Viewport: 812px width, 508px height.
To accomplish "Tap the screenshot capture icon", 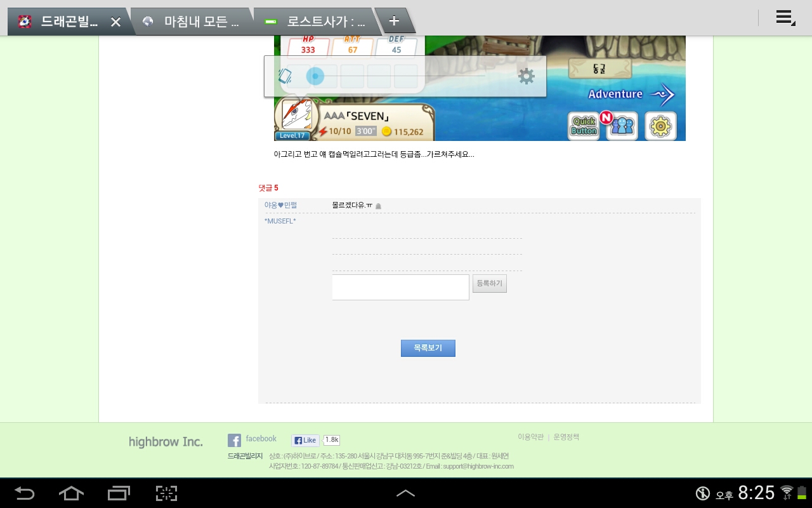I will (166, 493).
